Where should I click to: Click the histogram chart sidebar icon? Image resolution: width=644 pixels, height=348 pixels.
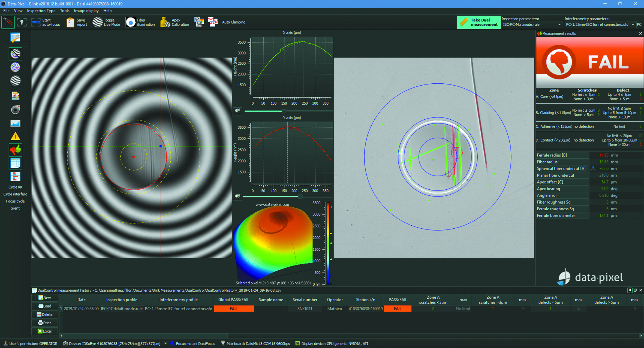[x=15, y=123]
